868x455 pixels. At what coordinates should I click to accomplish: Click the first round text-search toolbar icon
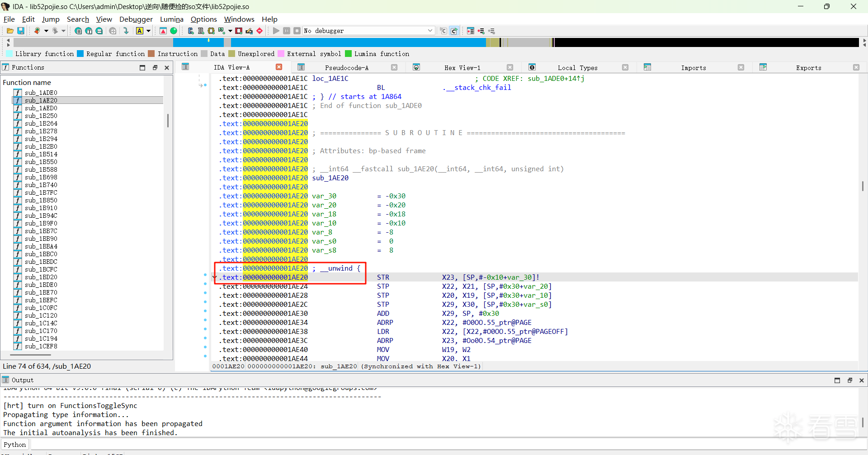(x=78, y=31)
